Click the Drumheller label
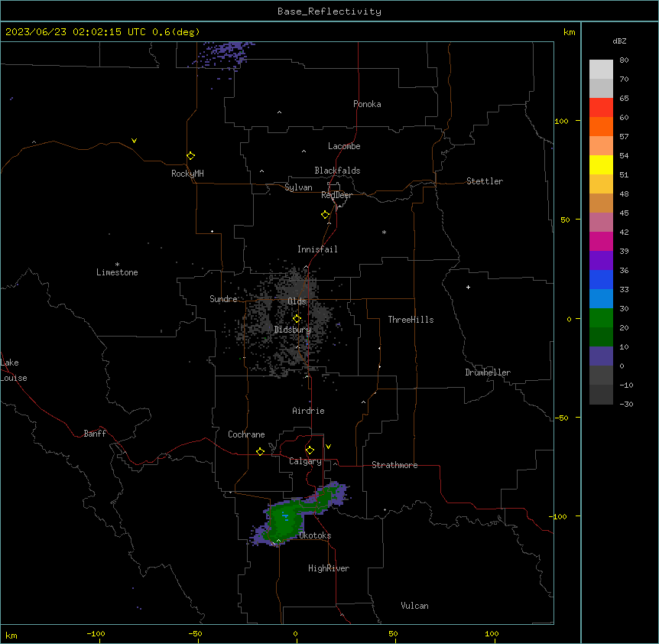Image resolution: width=659 pixels, height=644 pixels. coord(488,372)
